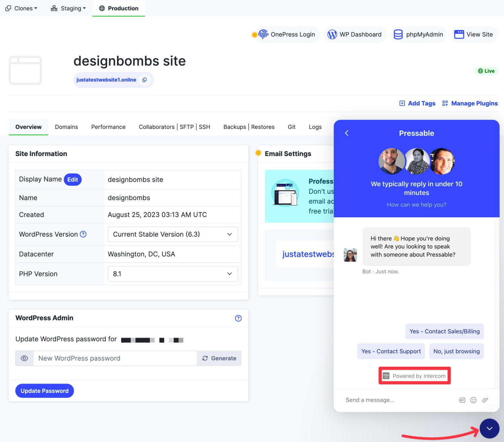504x442 pixels.
Task: Open the Clones dropdown menu
Action: point(21,8)
